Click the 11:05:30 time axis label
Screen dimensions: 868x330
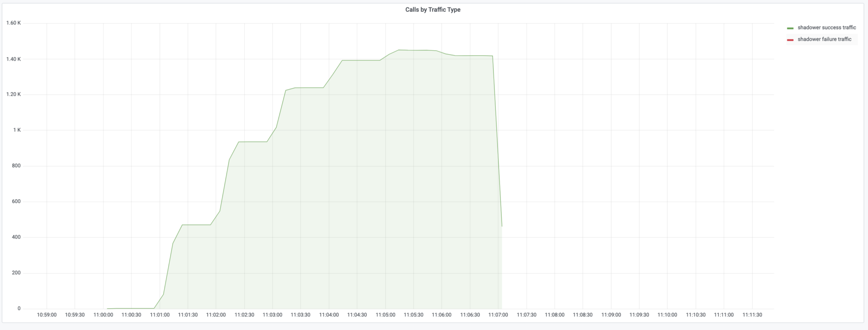pos(414,315)
